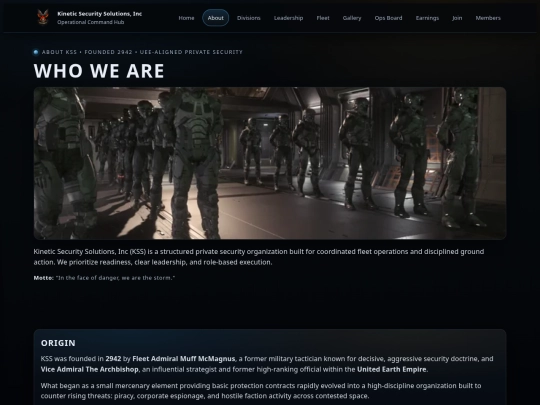540x405 pixels.
Task: Click the Operational Command Hub subtitle
Action: click(x=91, y=22)
